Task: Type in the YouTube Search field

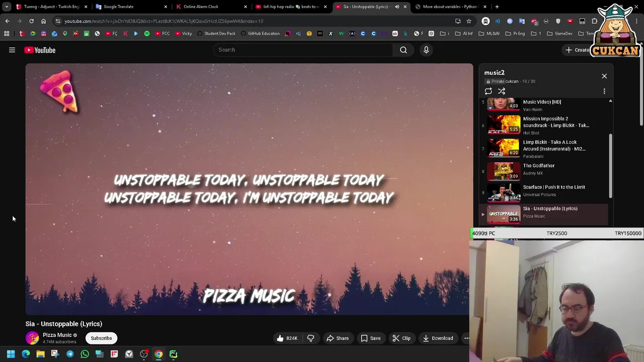Action: [x=303, y=50]
